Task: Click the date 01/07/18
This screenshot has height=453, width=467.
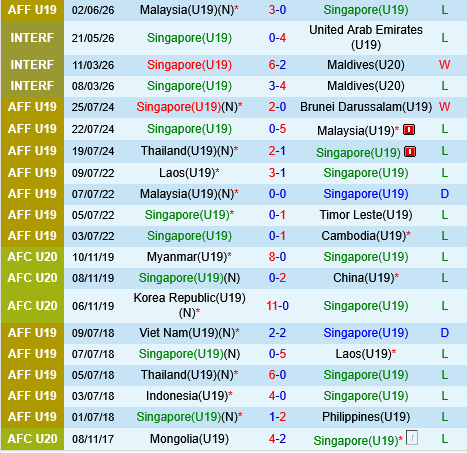Action: (x=93, y=417)
